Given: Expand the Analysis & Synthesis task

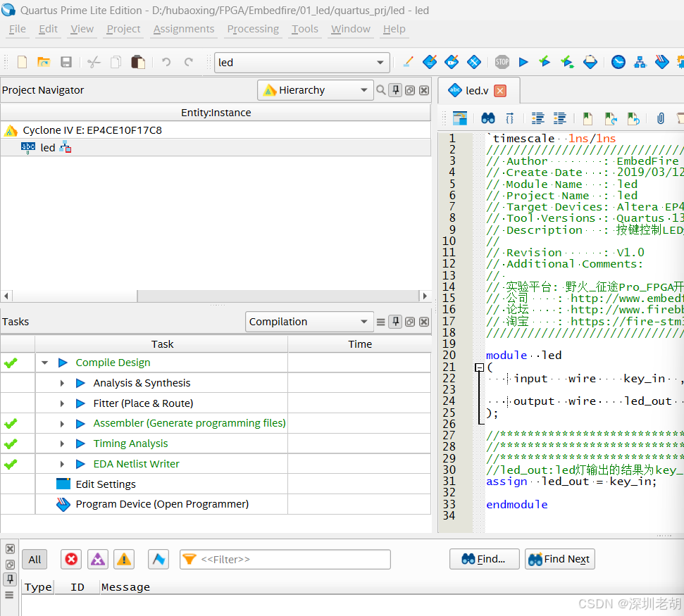Looking at the screenshot, I should 63,383.
